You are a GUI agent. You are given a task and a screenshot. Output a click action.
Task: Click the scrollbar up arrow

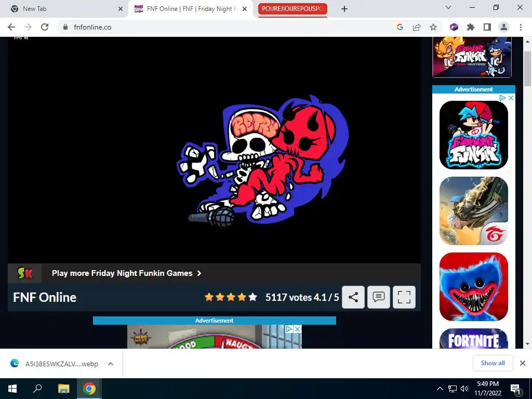click(527, 42)
